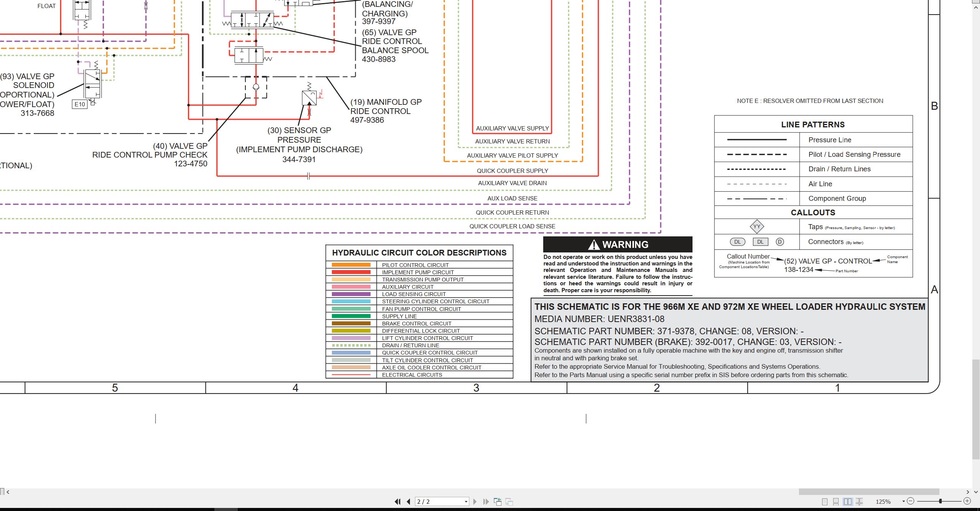Click the 'AUXILIARY VALVE PILOT SUPPLY' label

tap(512, 156)
